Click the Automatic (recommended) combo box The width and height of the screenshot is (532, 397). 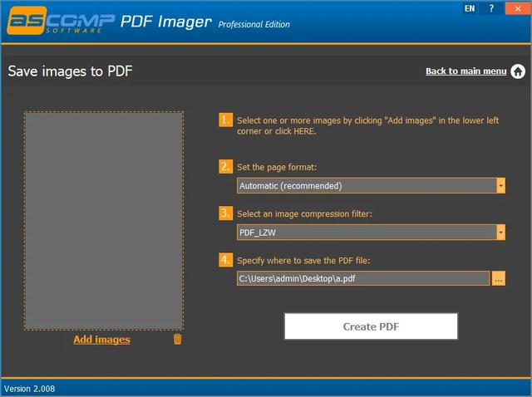[x=371, y=186]
